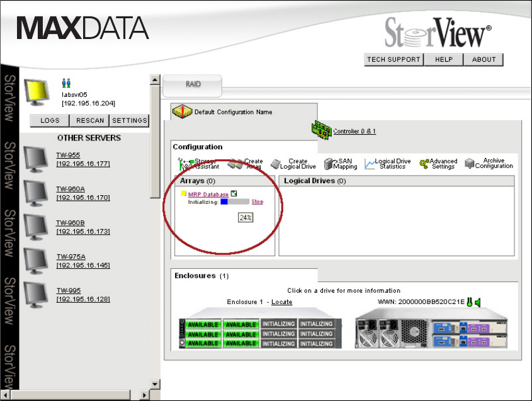Launch Create Logical Drive
Screen dimensions: 532x401
293,164
